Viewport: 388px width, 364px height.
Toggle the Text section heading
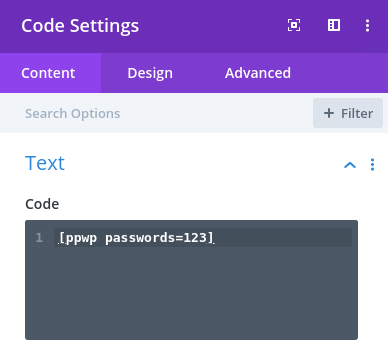[45, 163]
